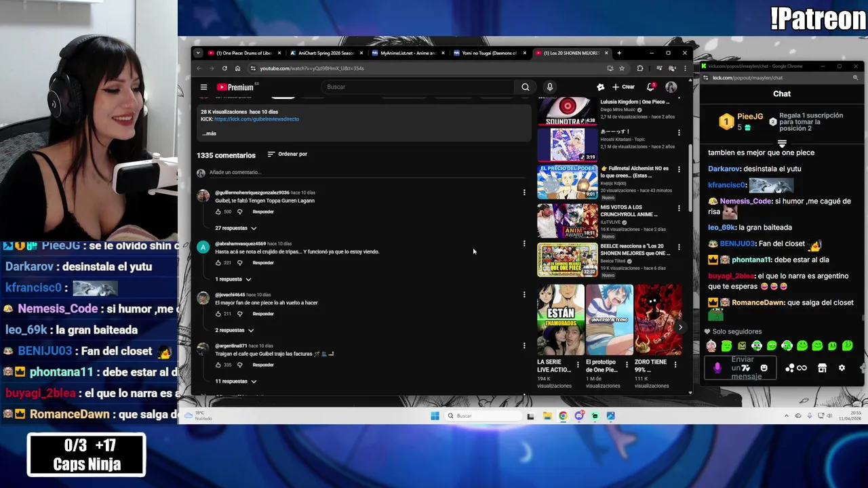Open Kick chat settings gear
This screenshot has width=868, height=488.
[842, 368]
